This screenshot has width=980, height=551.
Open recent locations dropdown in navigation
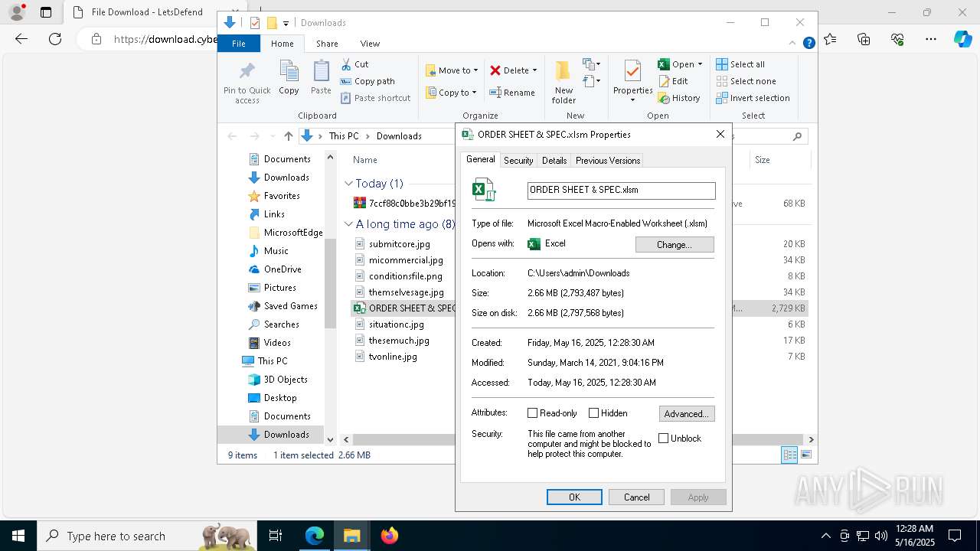[x=273, y=136]
